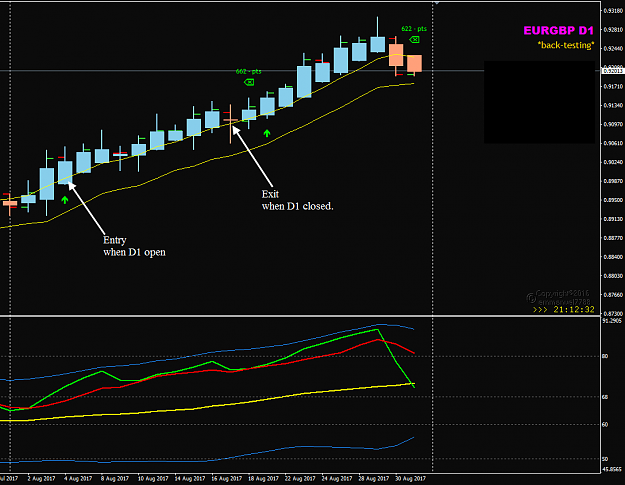Click the chart shift triangle at top border

437,3
